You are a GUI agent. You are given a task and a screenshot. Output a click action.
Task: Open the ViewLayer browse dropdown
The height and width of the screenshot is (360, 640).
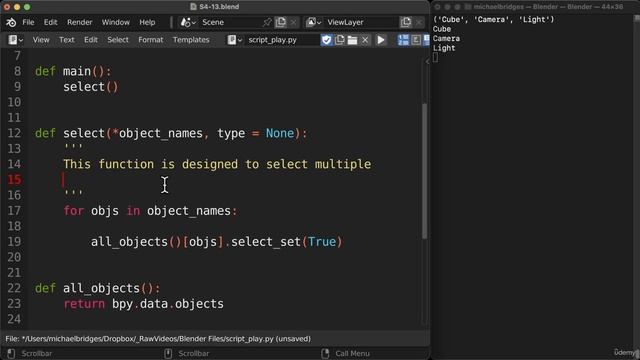pyautogui.click(x=313, y=22)
